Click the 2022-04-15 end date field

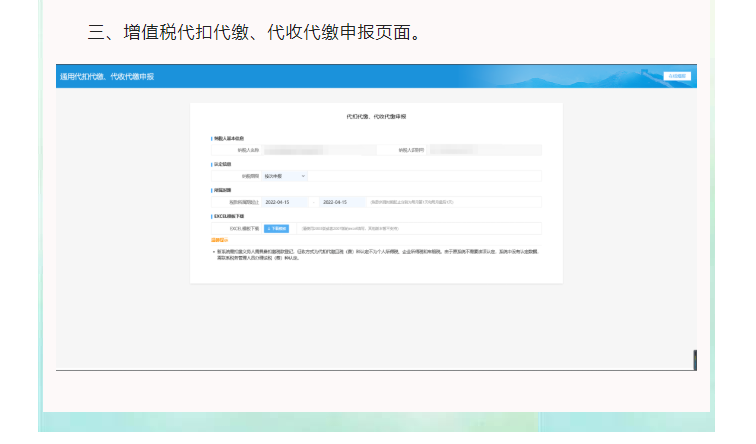pyautogui.click(x=341, y=202)
